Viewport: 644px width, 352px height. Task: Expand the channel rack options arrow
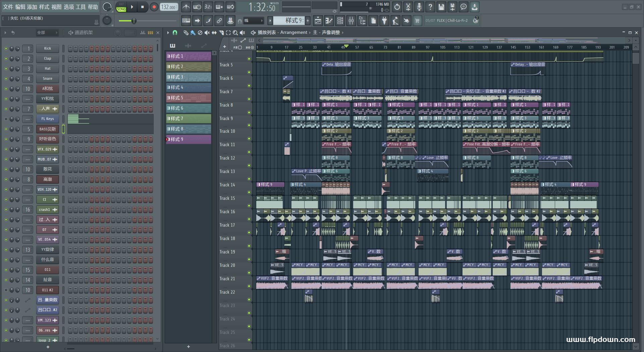5,33
